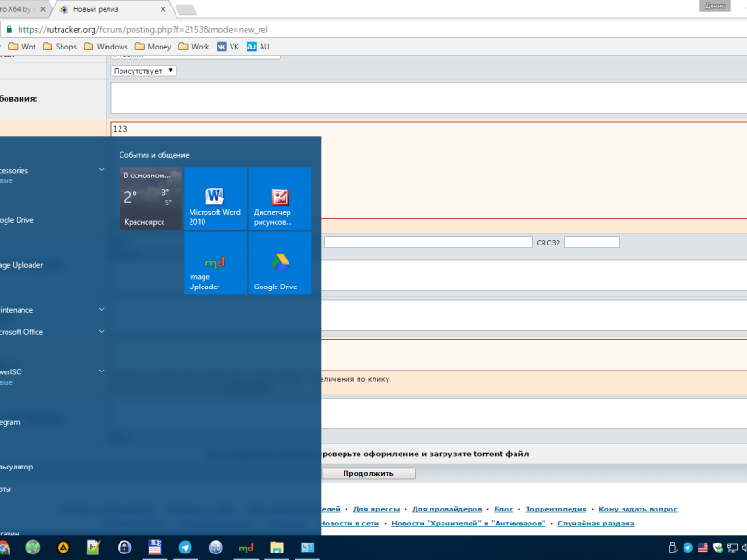Viewport: 747px width, 560px height.
Task: Click safely remove hardware tray icon
Action: click(672, 548)
